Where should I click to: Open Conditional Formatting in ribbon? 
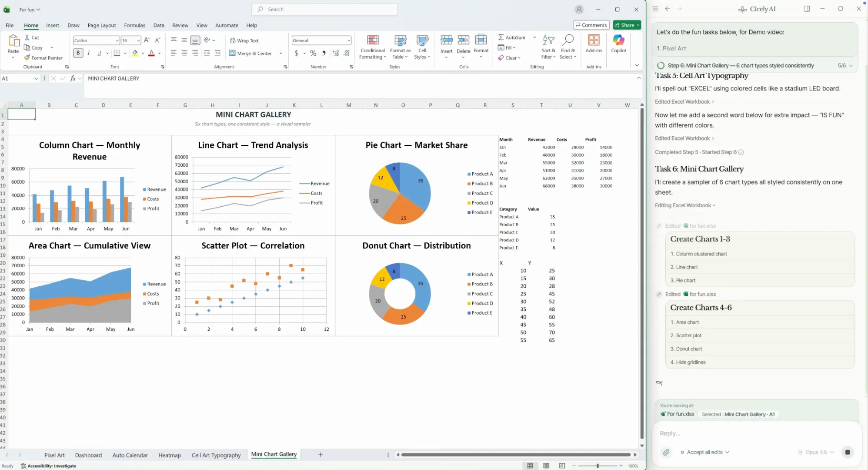[x=372, y=47]
